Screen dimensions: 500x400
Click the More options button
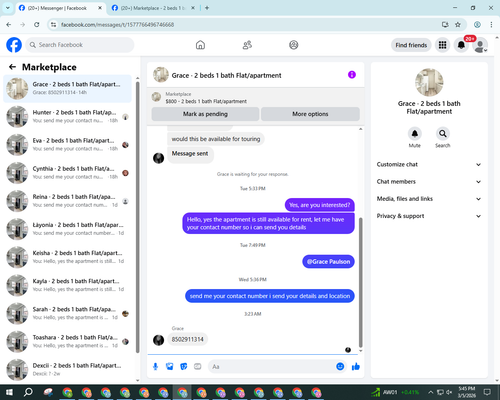tap(310, 114)
